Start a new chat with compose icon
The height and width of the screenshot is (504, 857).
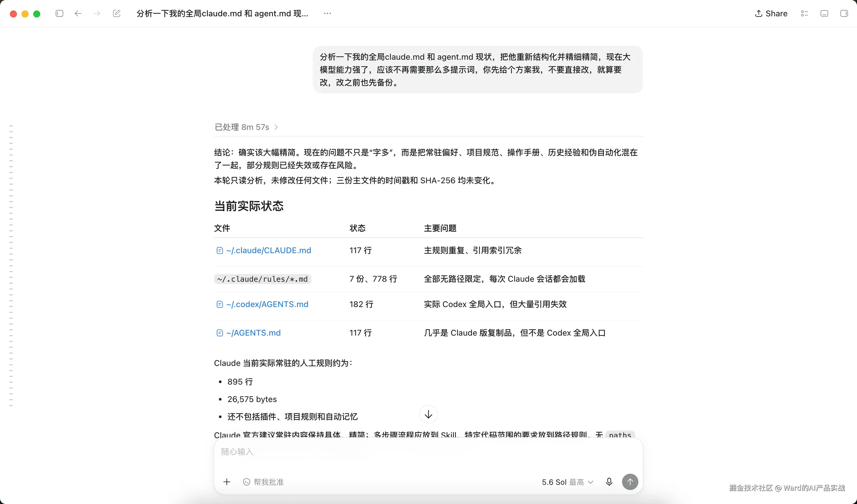[117, 14]
